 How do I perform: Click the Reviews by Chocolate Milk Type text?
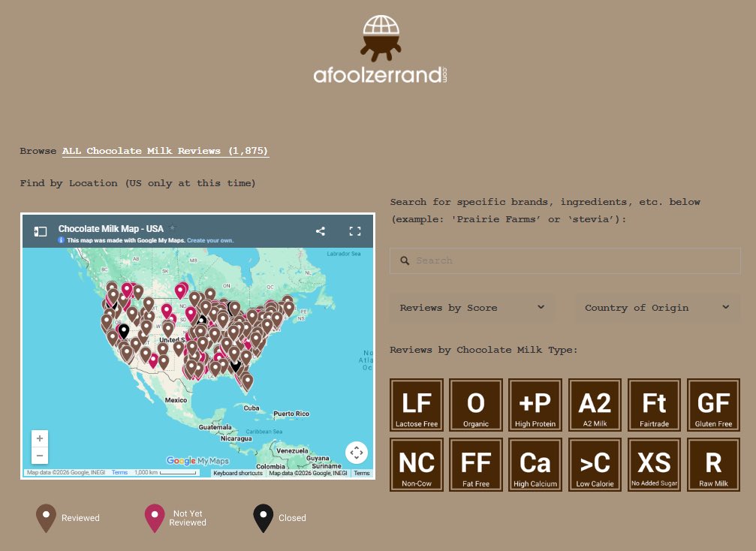tap(483, 350)
